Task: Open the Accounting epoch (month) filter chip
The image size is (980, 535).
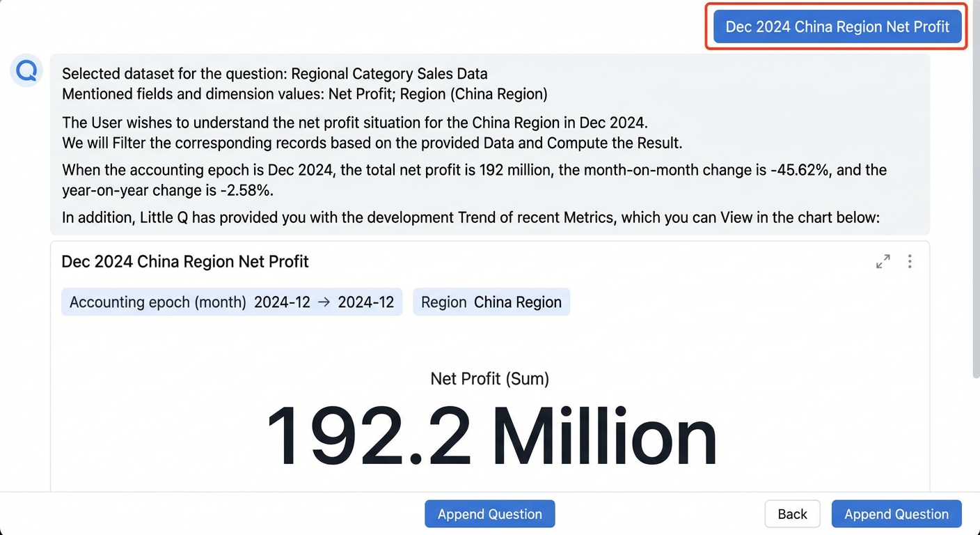Action: (232, 302)
